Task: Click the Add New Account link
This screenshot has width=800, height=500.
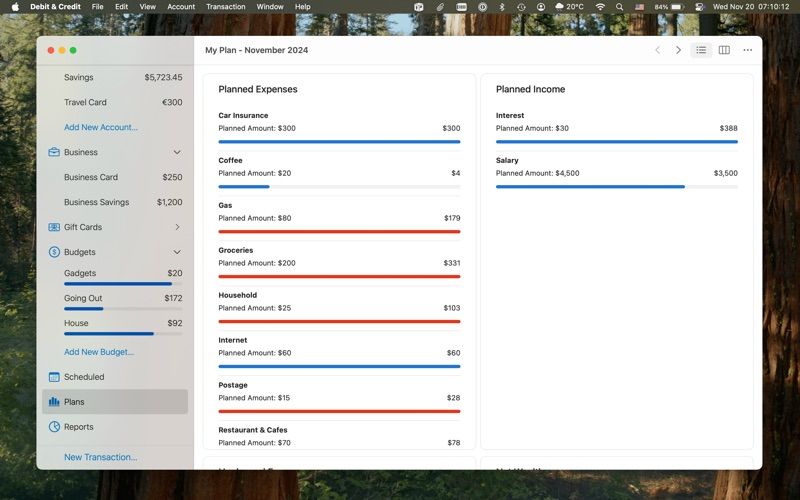Action: 101,127
